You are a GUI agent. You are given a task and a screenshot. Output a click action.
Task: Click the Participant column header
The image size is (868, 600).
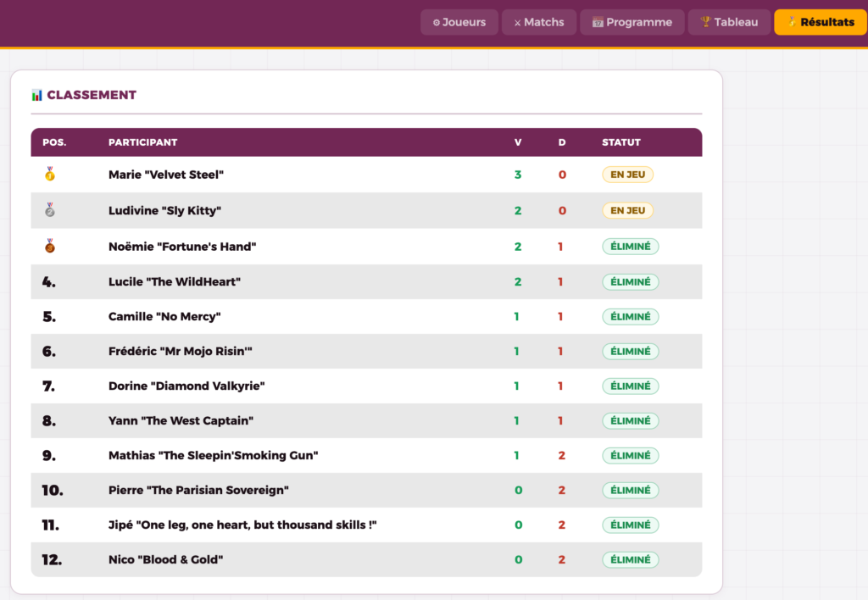tap(142, 142)
